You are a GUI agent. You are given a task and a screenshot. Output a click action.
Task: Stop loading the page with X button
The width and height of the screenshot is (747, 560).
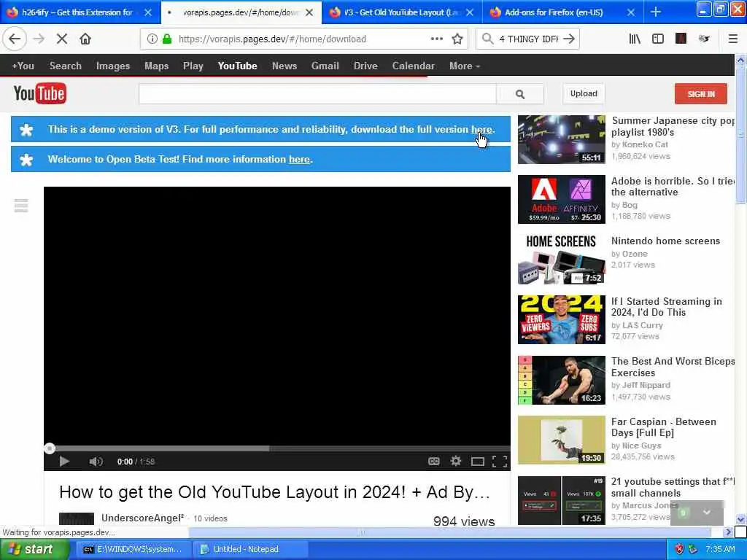(x=62, y=39)
